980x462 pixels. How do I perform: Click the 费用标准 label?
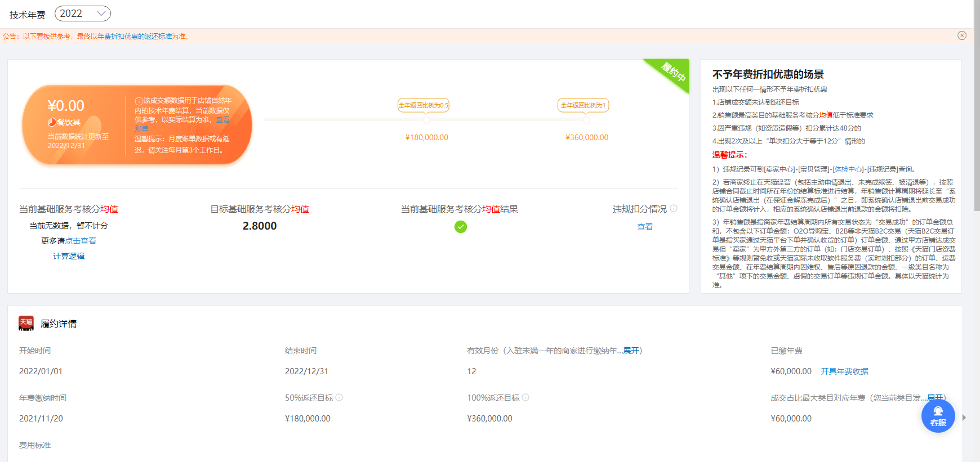[35, 445]
